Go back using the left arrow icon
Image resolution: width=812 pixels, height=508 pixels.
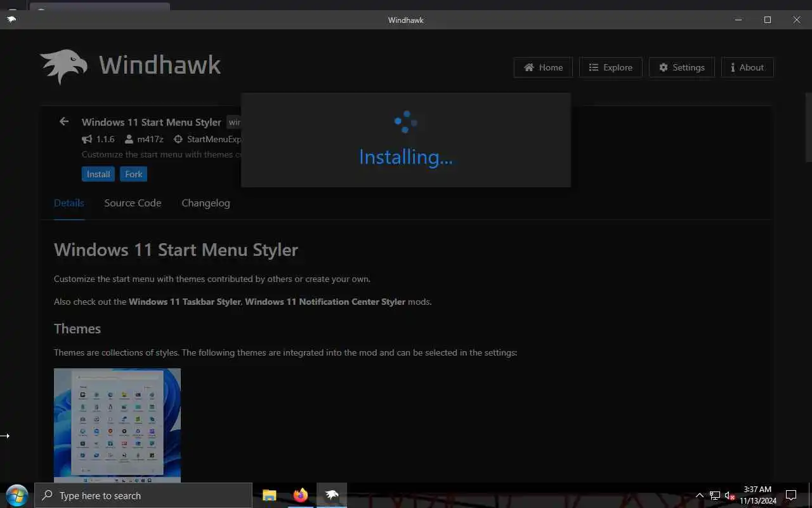63,121
